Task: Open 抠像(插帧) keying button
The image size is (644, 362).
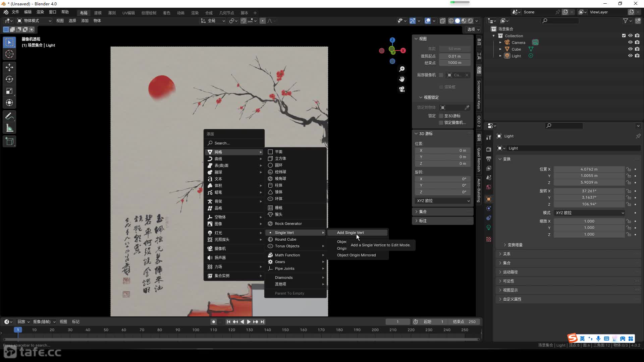Action: (44, 322)
